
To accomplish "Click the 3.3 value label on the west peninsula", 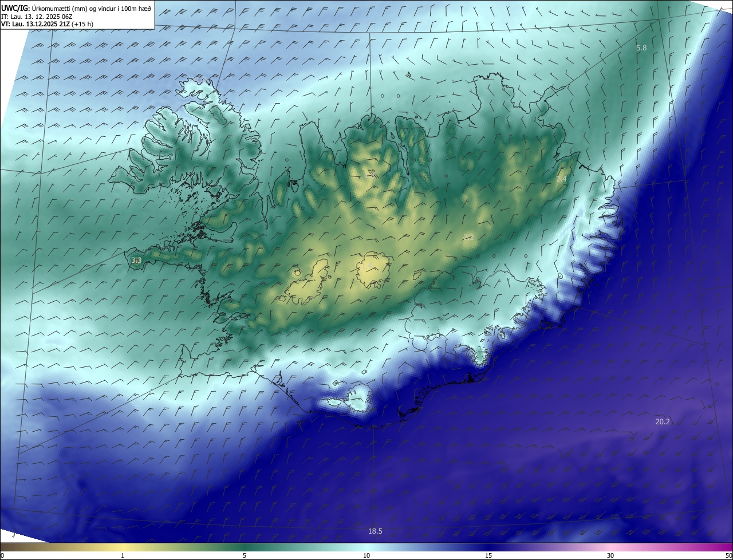I will click(136, 261).
